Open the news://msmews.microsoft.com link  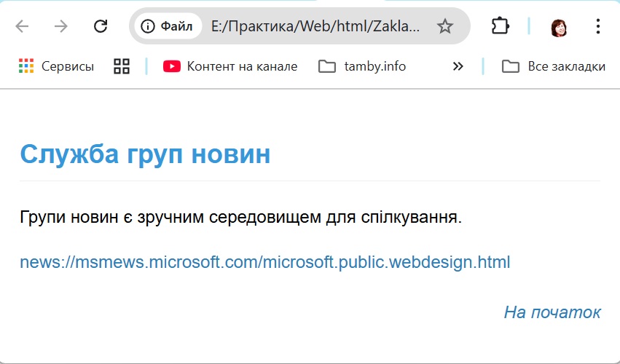264,262
